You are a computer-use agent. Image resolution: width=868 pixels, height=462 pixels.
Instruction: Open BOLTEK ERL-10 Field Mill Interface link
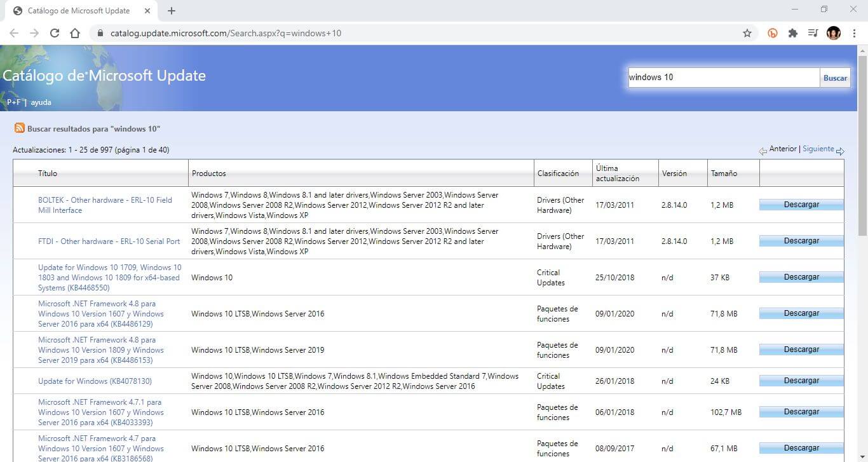[x=105, y=205]
